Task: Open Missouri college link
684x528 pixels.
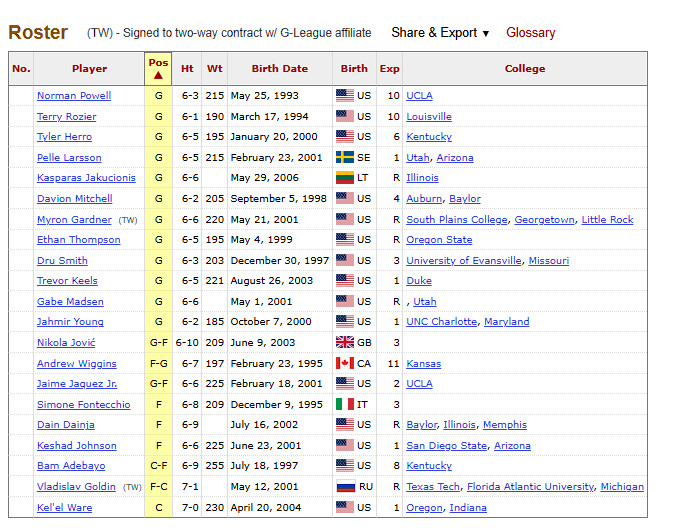Action: point(549,261)
